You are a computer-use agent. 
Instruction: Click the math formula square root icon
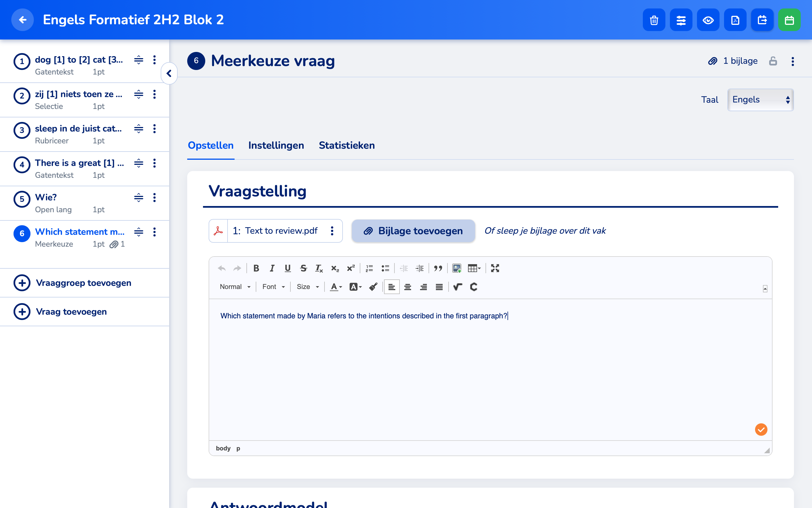[x=458, y=286]
